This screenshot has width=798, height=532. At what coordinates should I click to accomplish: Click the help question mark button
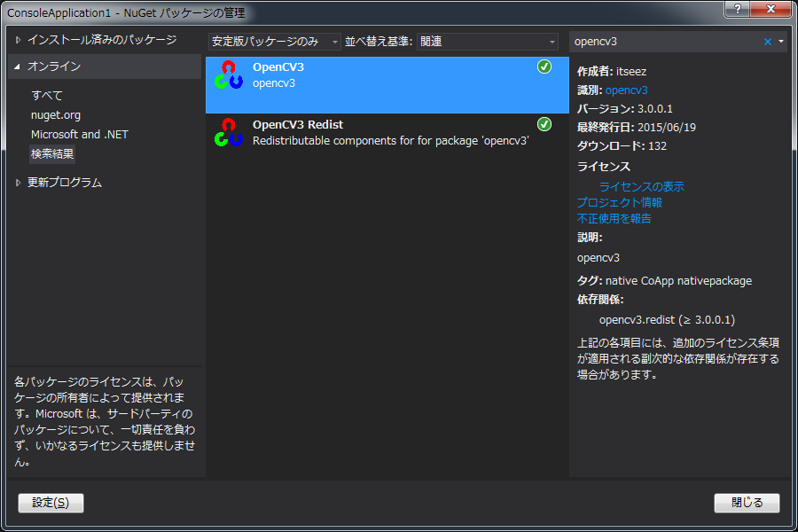point(738,9)
